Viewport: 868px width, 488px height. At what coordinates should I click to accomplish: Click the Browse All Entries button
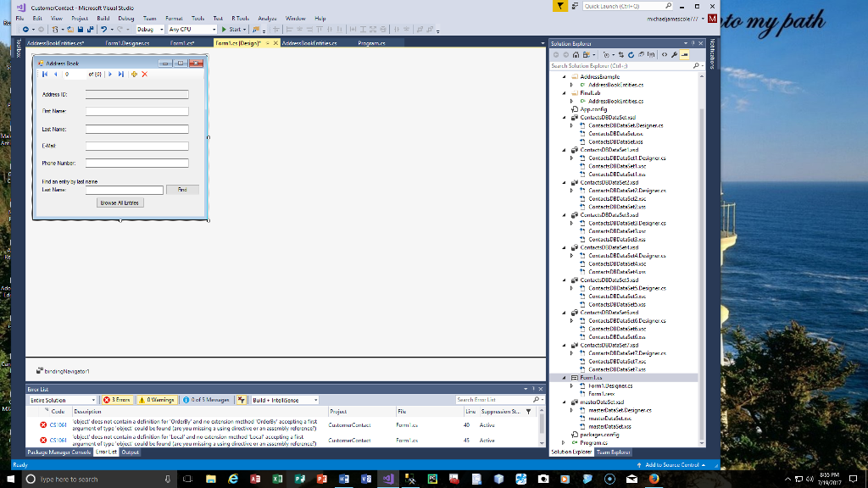120,202
